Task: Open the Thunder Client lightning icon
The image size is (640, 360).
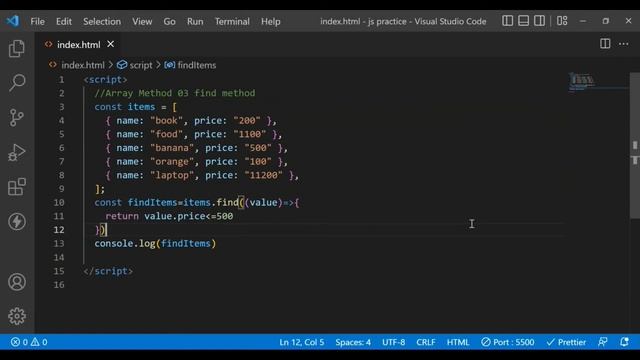Action: click(x=17, y=222)
